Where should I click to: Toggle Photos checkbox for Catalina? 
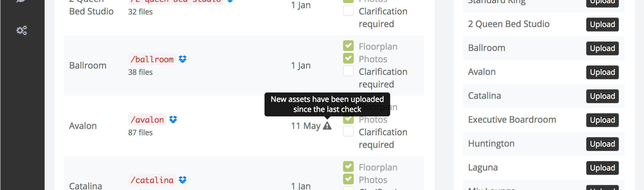[x=348, y=179]
